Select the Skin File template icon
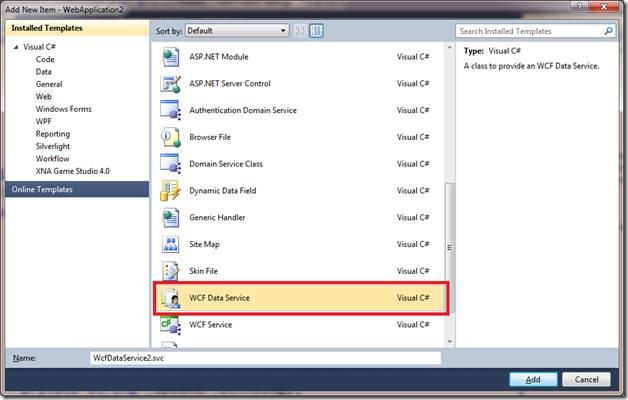Viewport: 628px width, 400px height. [169, 271]
